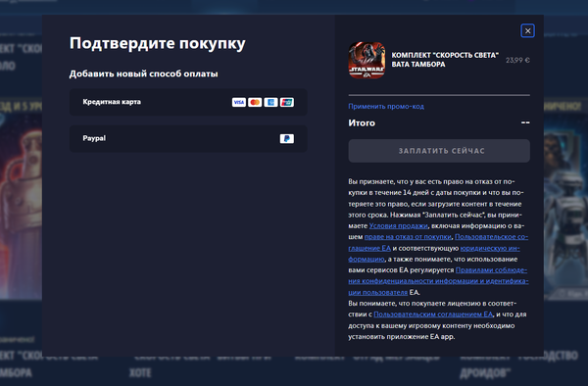588x386 pixels.
Task: Select Paypal payment method
Action: (188, 139)
